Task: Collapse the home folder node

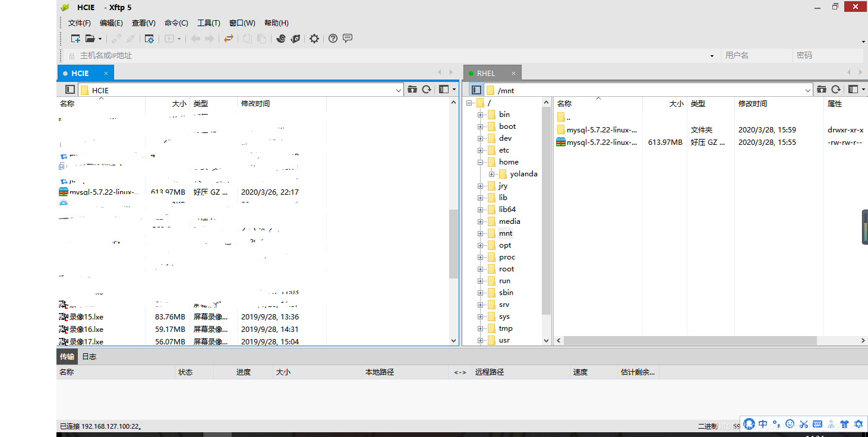Action: tap(480, 162)
